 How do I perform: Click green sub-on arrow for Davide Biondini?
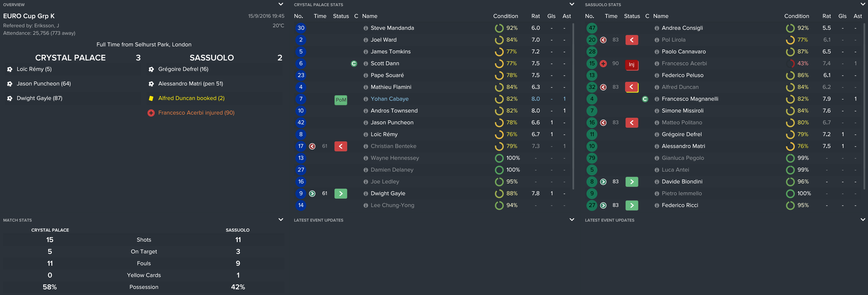[631, 182]
